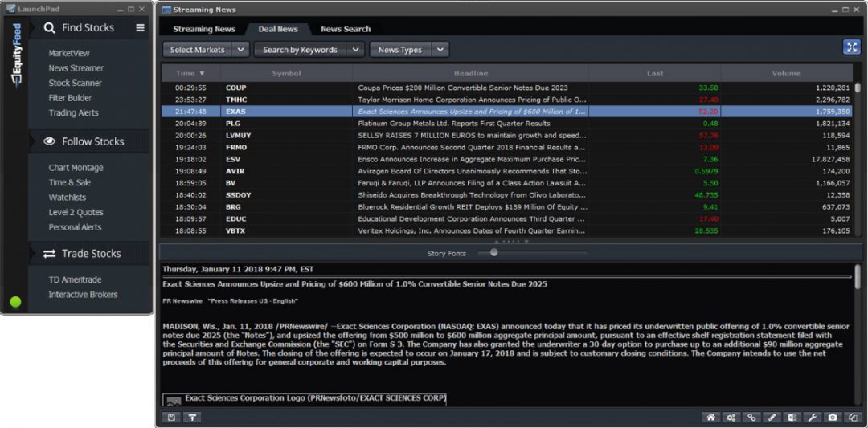The width and height of the screenshot is (868, 428).
Task: Switch to the Streaming News tab
Action: pyautogui.click(x=203, y=29)
